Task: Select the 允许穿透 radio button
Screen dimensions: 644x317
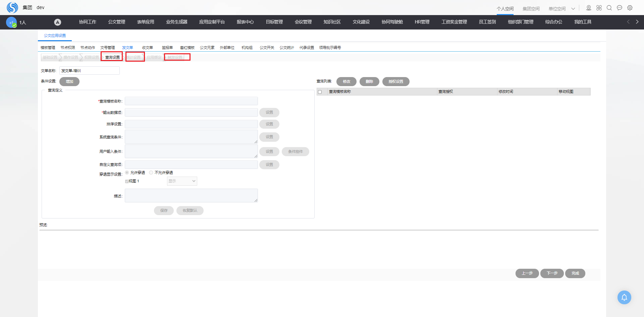Action: click(127, 173)
